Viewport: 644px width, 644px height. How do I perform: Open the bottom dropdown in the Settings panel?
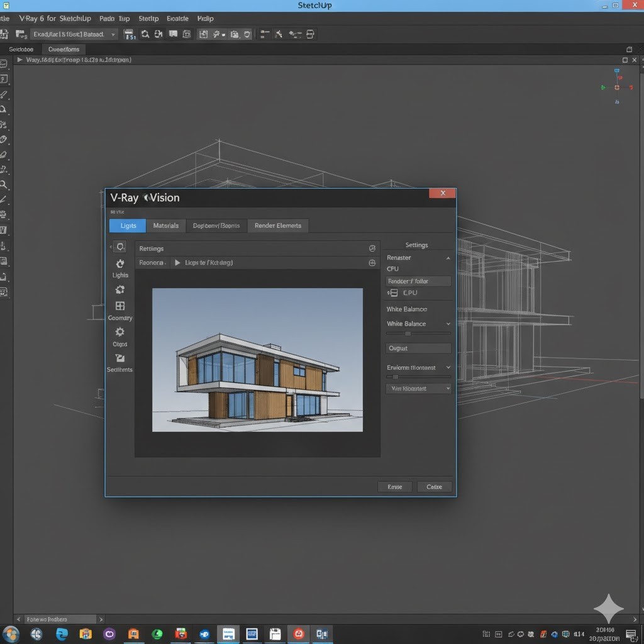[x=418, y=389]
